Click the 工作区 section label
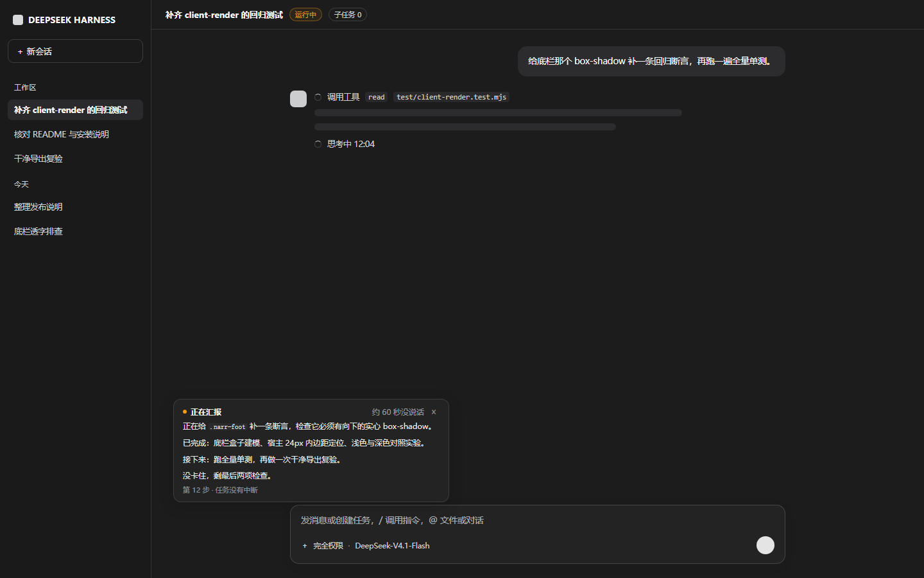 pos(25,87)
